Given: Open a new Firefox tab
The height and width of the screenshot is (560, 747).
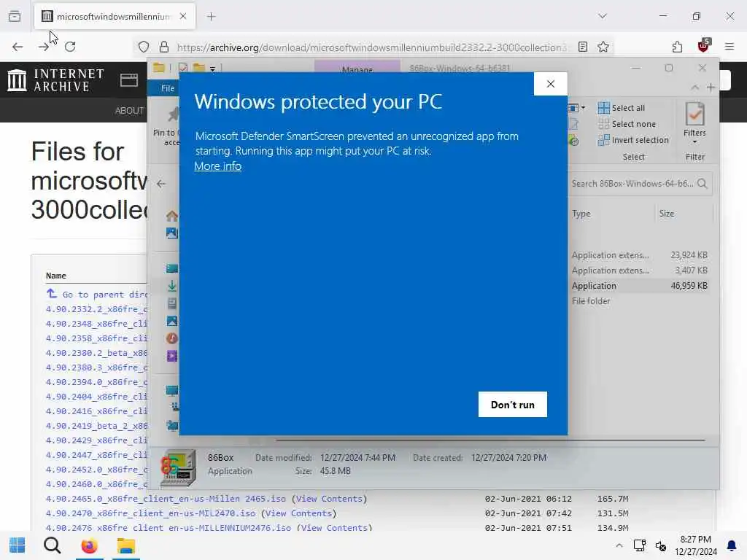Looking at the screenshot, I should pos(212,17).
